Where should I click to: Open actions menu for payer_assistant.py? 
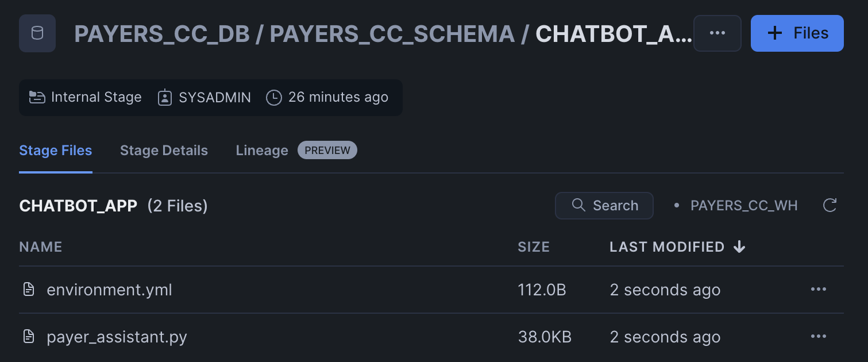coord(818,337)
